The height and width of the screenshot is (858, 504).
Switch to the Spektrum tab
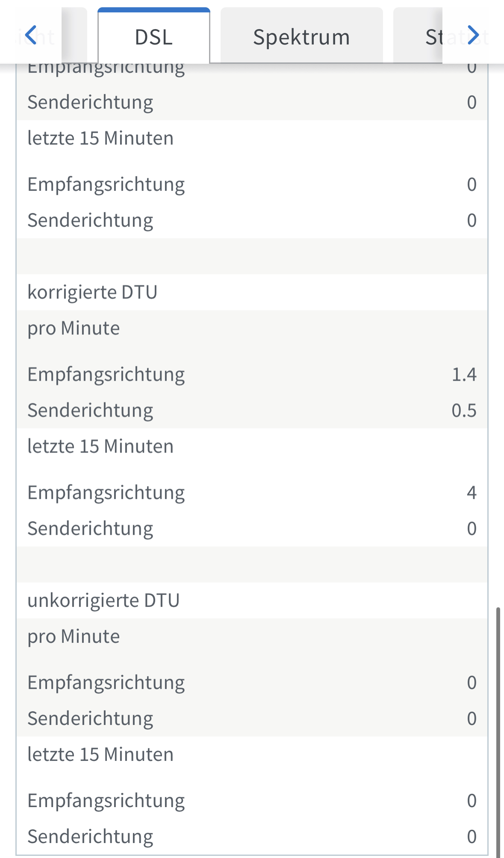[x=301, y=37]
